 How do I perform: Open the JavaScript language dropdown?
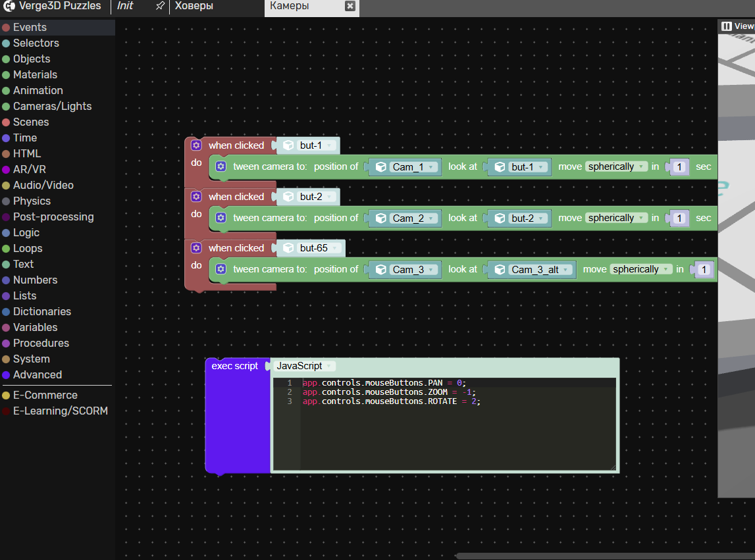pos(305,366)
